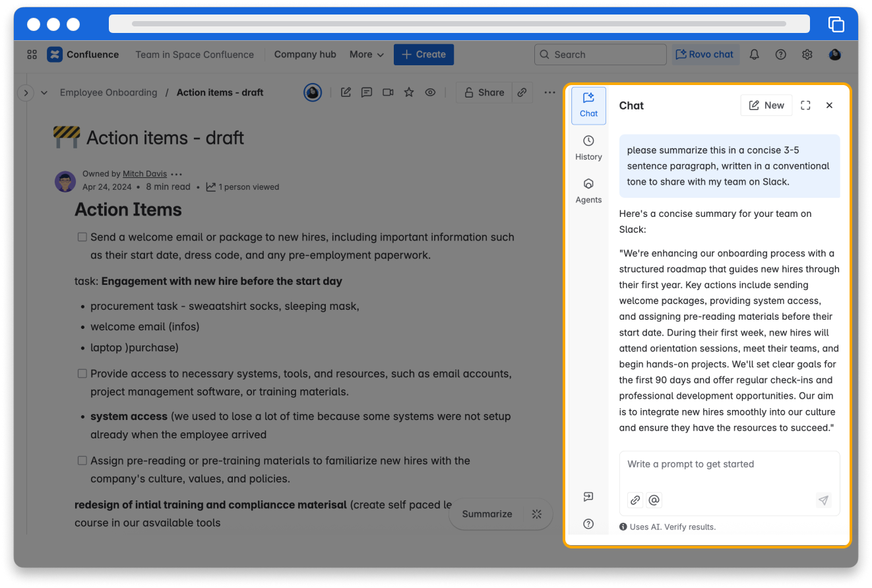Focus the Write a prompt input field
872x588 pixels.
730,483
